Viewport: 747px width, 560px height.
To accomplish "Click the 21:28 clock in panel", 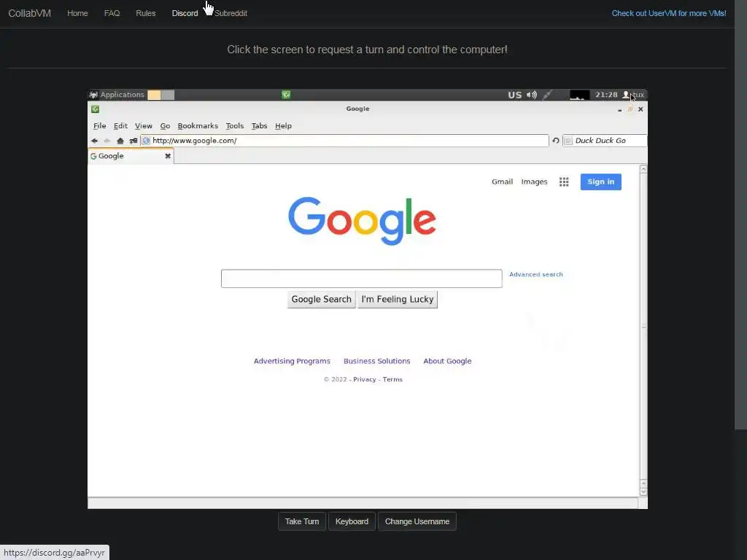I will tap(606, 95).
